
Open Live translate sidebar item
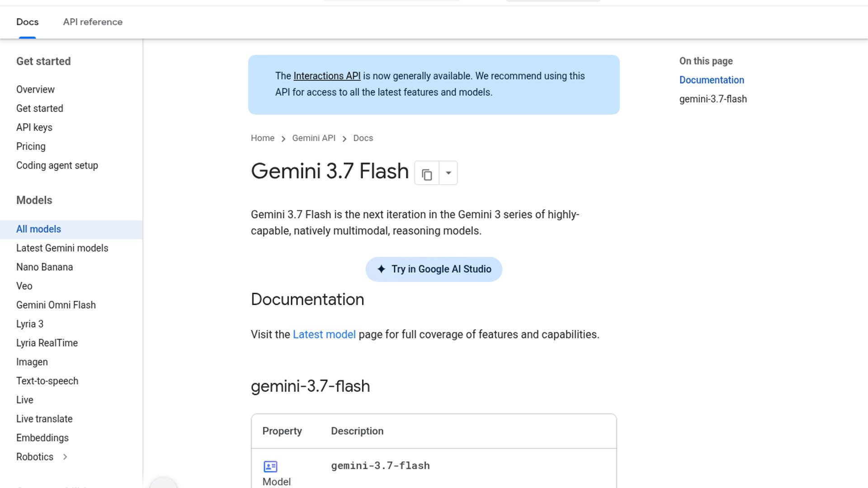click(44, 419)
